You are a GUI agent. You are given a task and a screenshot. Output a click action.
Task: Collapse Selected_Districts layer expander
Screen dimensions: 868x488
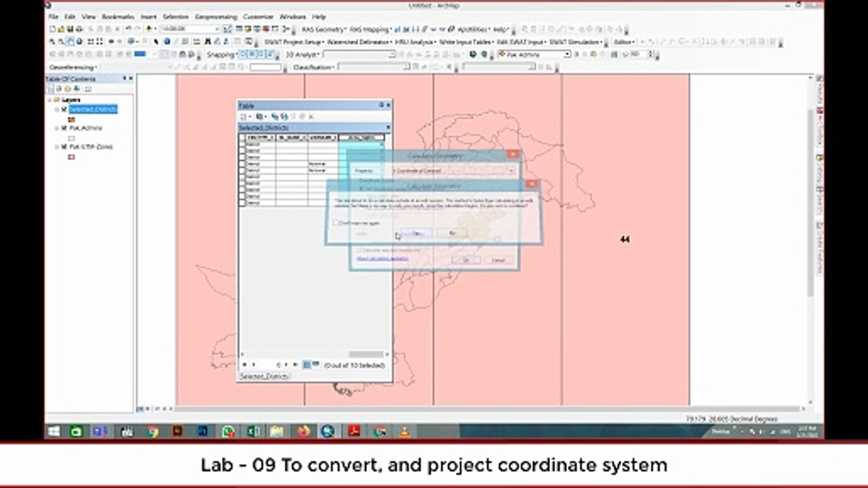(57, 109)
